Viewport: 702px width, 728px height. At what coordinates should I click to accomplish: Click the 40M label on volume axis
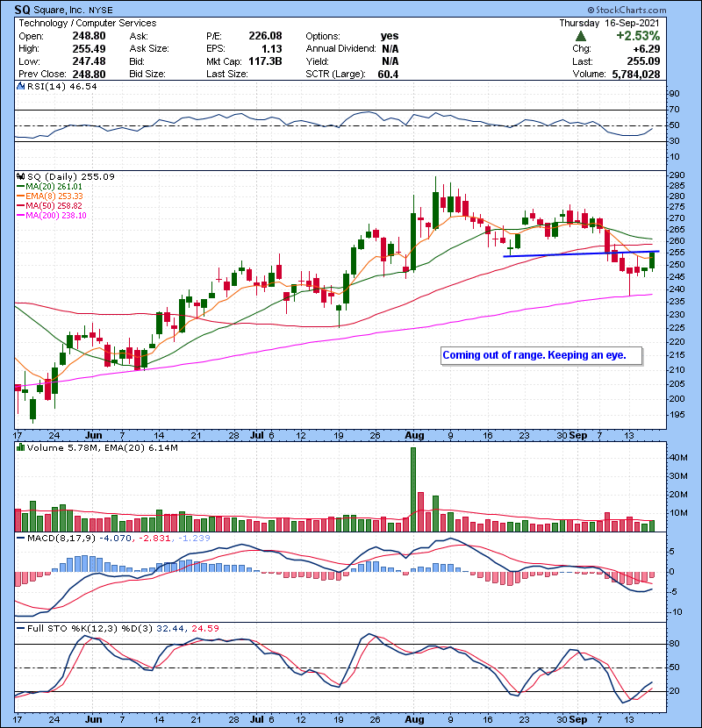tap(677, 457)
